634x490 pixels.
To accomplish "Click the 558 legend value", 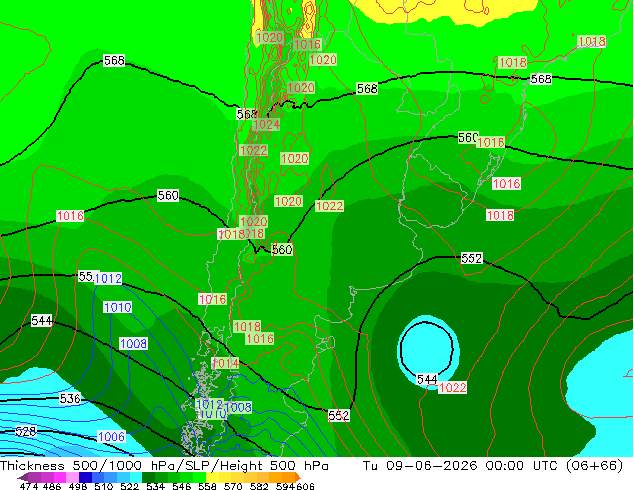I will click(207, 486).
